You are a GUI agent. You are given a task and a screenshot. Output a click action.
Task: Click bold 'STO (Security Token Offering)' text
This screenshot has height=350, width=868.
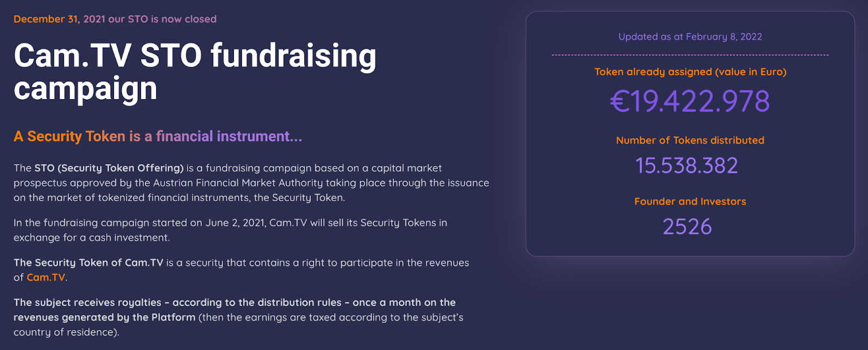click(110, 168)
